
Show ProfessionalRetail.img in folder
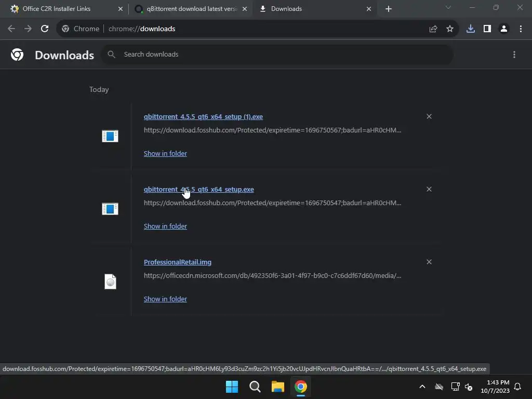[x=165, y=299]
